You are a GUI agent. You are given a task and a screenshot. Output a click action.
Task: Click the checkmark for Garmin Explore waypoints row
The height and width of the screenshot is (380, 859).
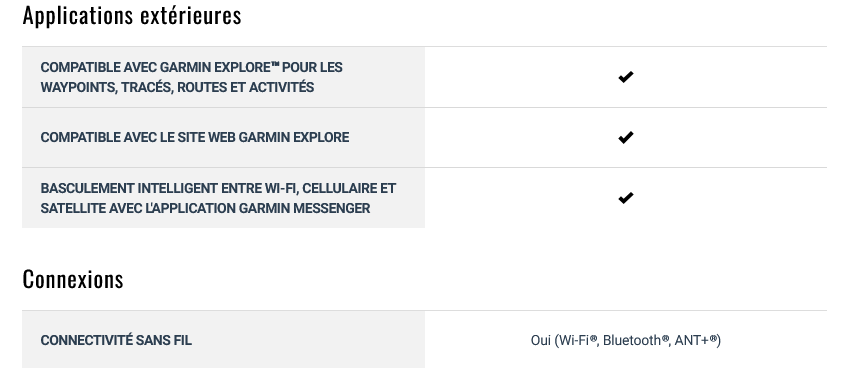[625, 77]
